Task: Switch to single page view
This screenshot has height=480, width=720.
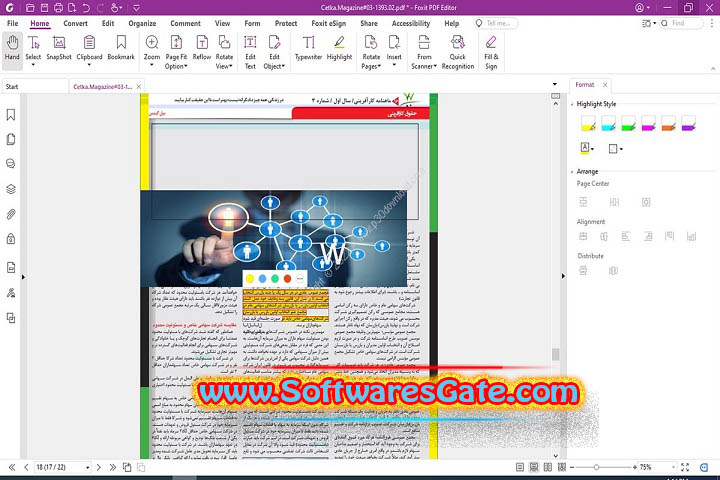Action: [520, 467]
